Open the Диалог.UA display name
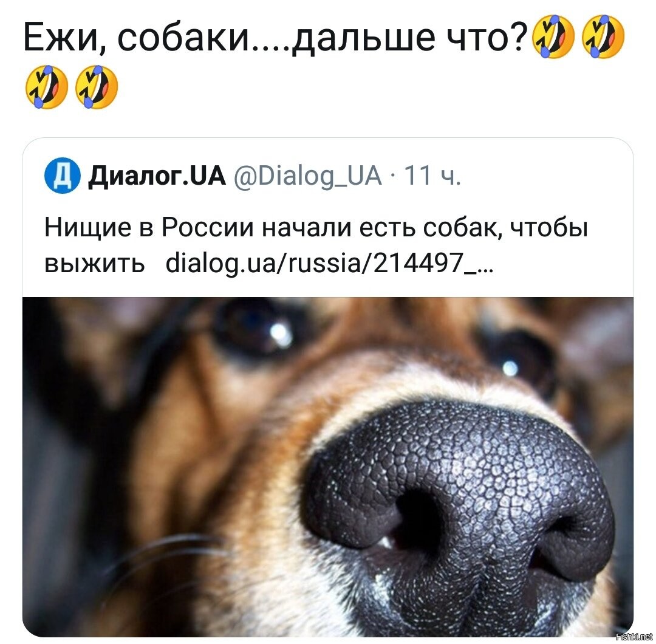656x644 pixels. click(x=157, y=176)
